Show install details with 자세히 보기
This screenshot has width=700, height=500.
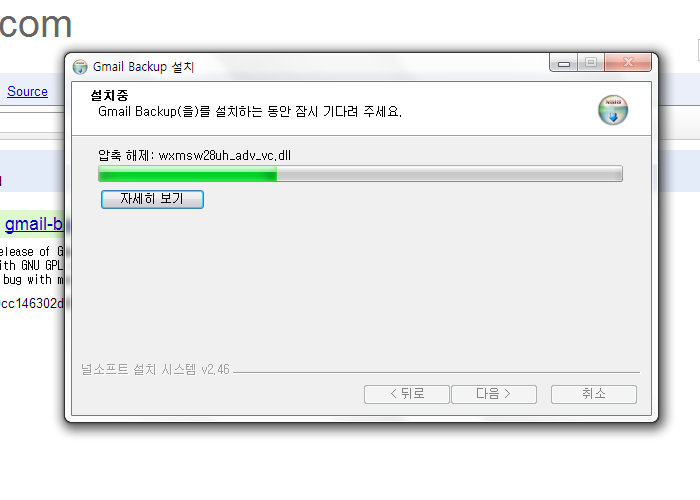tap(152, 199)
